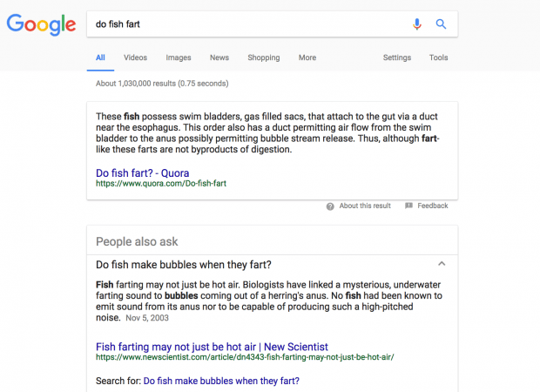Click the Feedback link

point(433,206)
